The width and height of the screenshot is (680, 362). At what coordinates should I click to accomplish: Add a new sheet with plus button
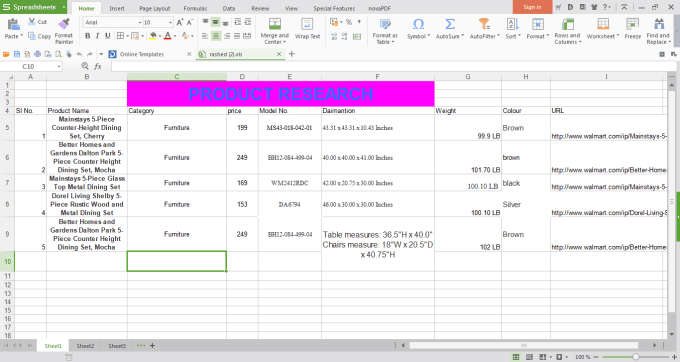[x=152, y=346]
